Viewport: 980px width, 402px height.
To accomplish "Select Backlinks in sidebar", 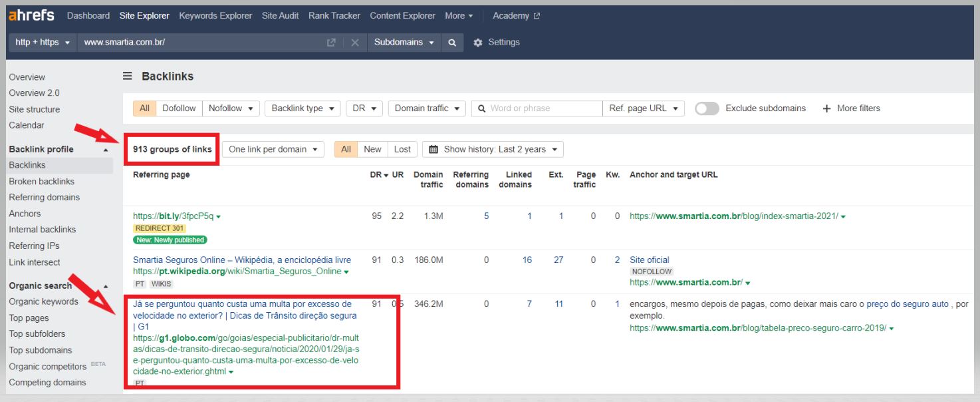I will (27, 165).
